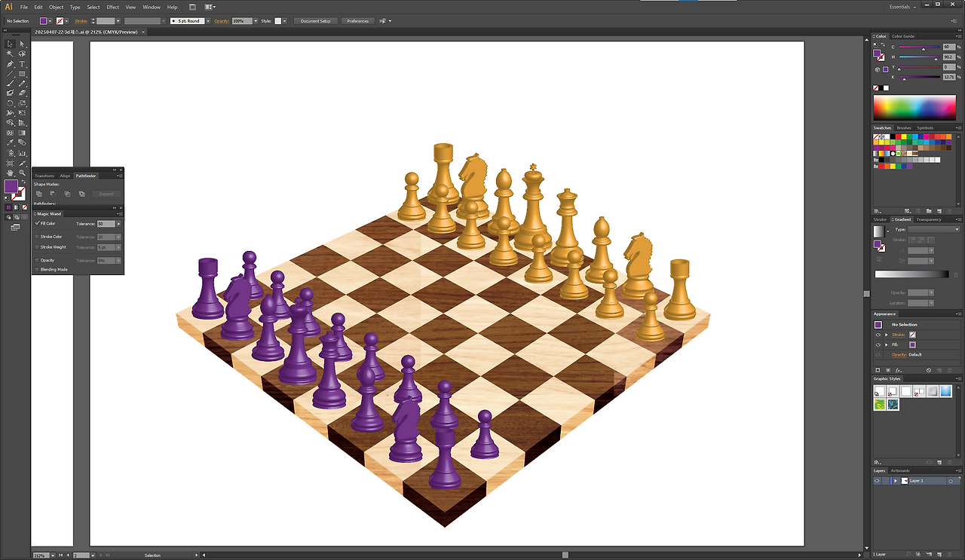Toggle the Fill Color checkbox in Magic Wand
The height and width of the screenshot is (560, 965).
click(37, 223)
